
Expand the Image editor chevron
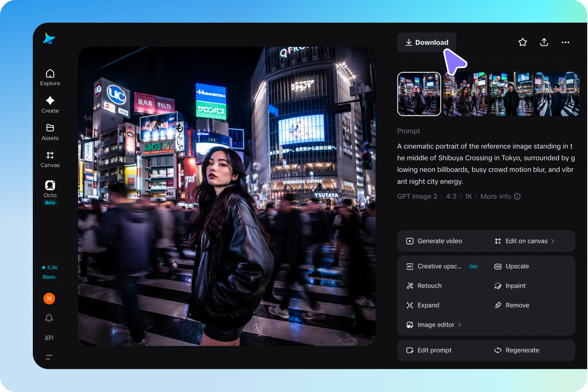click(460, 325)
